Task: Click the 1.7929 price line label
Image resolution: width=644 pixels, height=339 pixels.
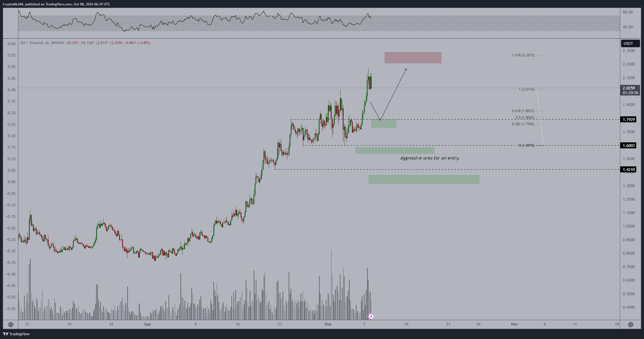Action: (x=629, y=119)
